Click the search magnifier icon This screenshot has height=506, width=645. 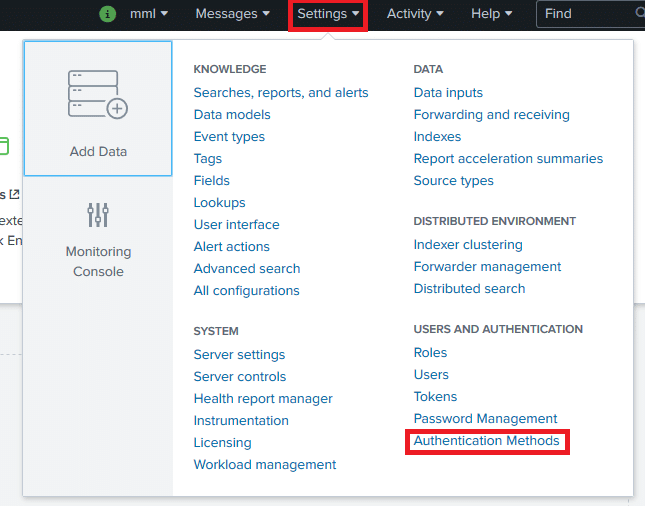click(x=640, y=14)
